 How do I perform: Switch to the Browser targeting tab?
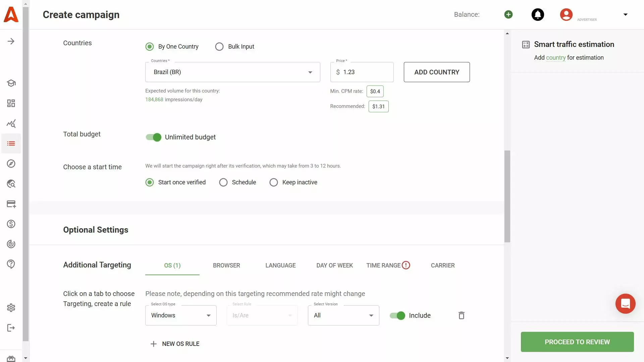(226, 265)
